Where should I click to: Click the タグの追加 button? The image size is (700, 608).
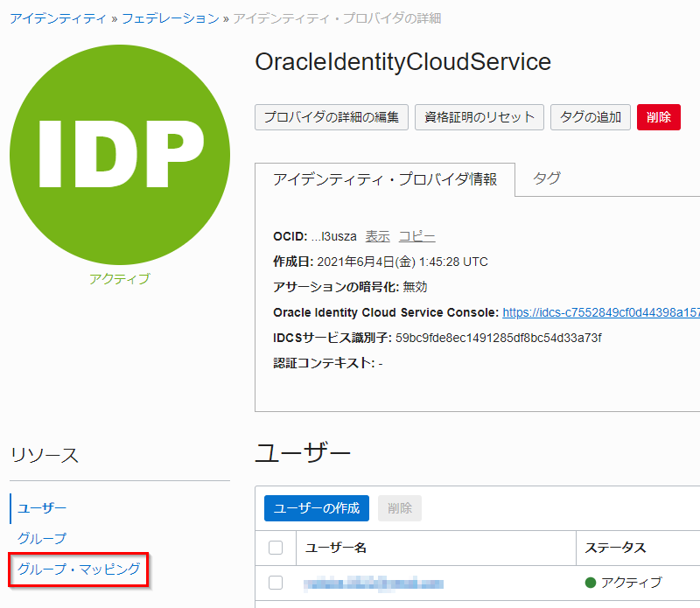591,117
